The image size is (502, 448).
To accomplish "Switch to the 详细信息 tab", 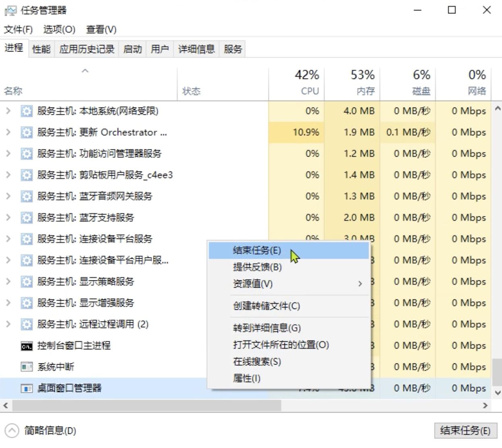I will 195,49.
